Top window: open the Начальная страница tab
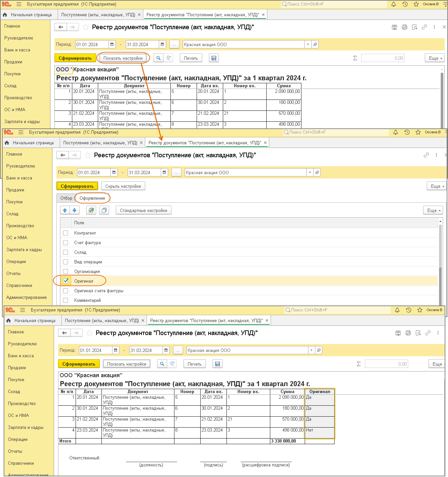 [28, 15]
